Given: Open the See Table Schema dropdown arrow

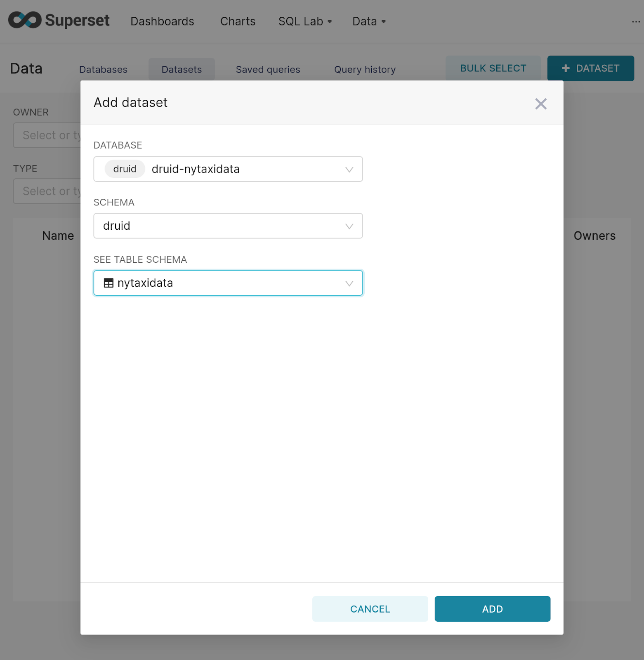Looking at the screenshot, I should [x=349, y=283].
